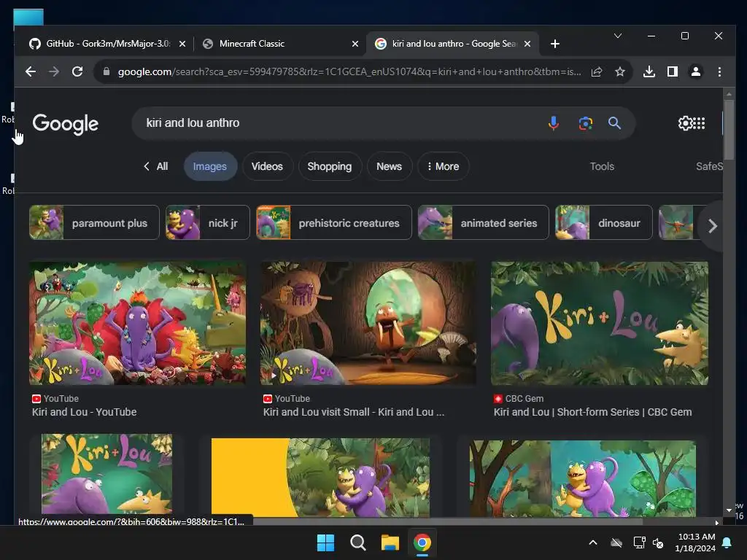Screen dimensions: 747x560
Task: Click the browser forward arrow
Action: pos(54,72)
